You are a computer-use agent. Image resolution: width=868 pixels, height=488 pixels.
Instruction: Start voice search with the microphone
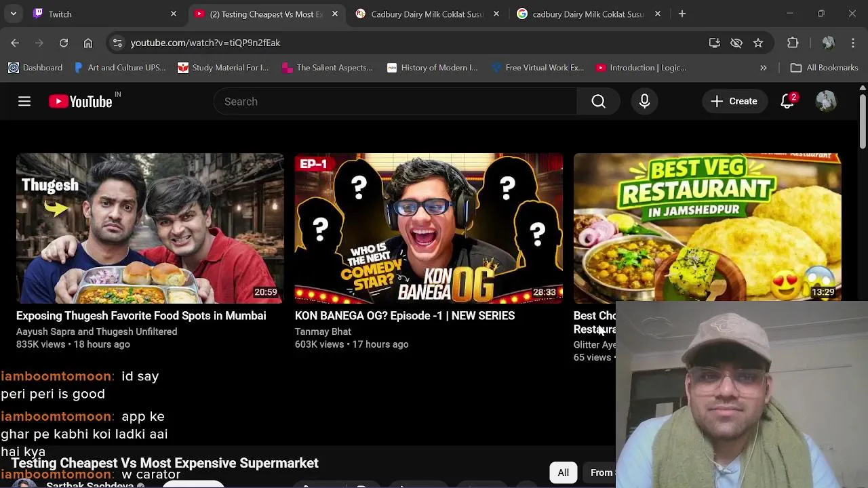tap(645, 102)
